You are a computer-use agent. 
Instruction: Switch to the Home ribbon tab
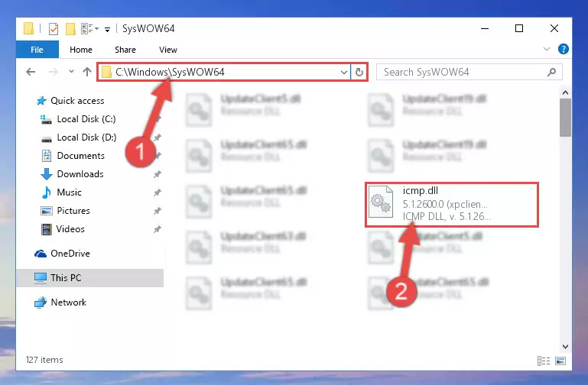tap(80, 50)
